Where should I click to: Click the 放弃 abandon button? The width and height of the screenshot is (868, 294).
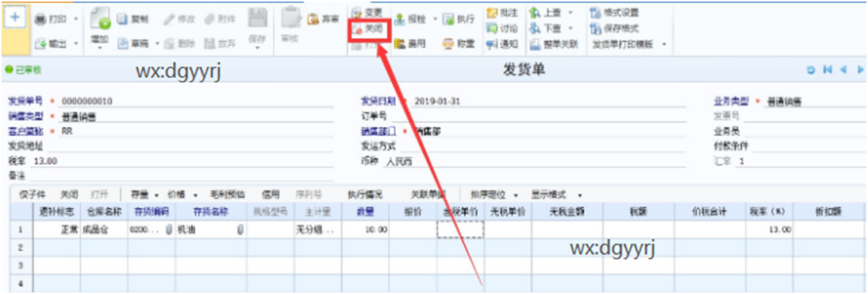220,43
